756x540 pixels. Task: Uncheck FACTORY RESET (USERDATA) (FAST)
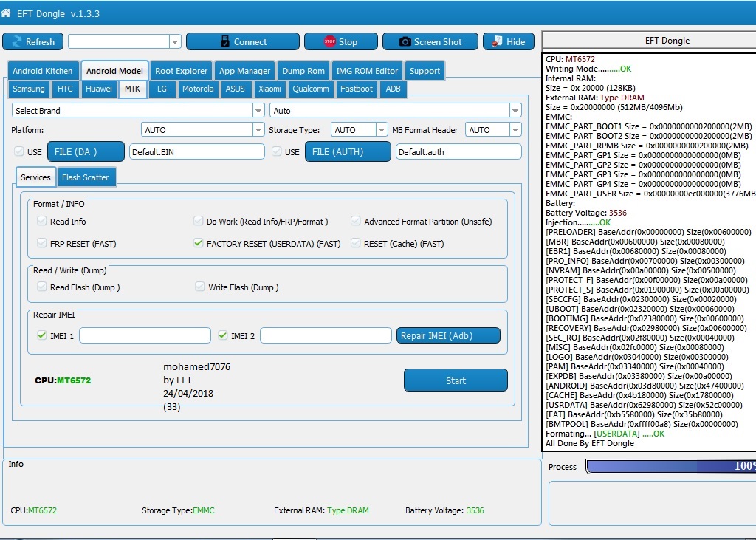pyautogui.click(x=198, y=243)
